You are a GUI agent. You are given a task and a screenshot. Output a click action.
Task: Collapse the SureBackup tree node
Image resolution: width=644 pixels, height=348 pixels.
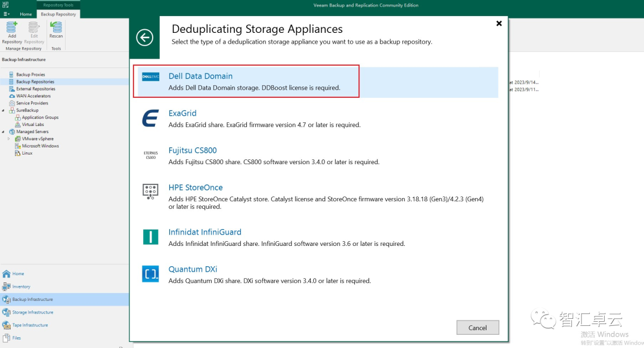coord(2,110)
